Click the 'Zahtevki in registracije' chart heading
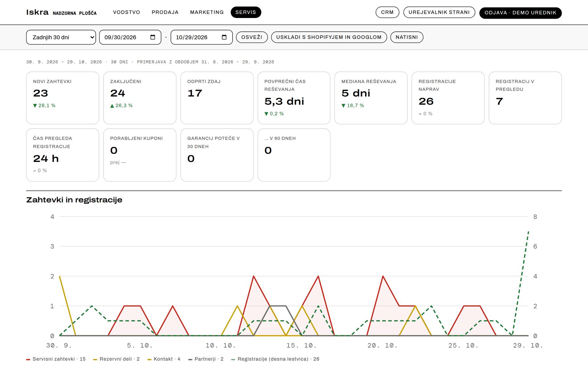 pyautogui.click(x=74, y=200)
